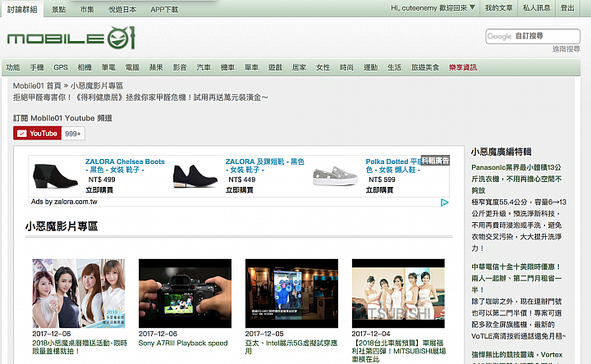Click 立即購買 under NT$ 599
This screenshot has height=364, width=591.
[x=379, y=190]
